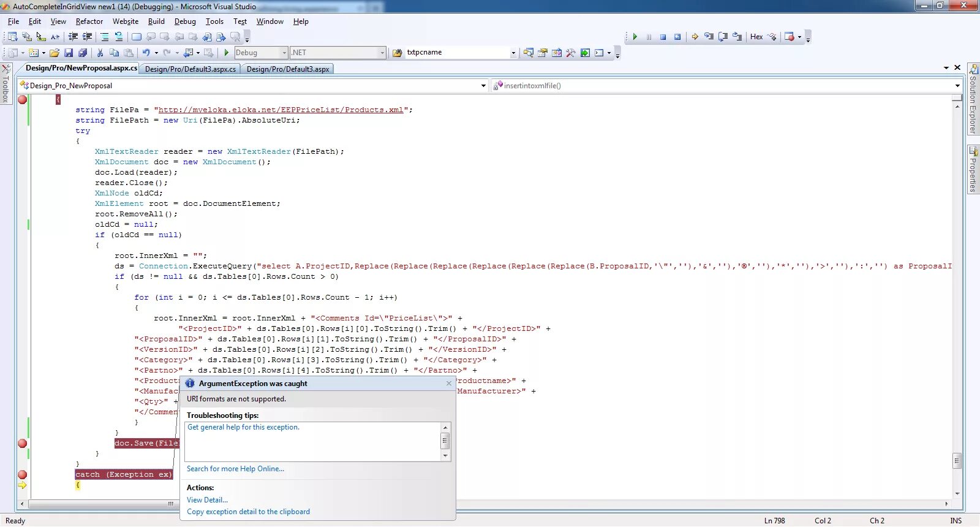Click the Toggle Bookmark icon

click(x=137, y=37)
